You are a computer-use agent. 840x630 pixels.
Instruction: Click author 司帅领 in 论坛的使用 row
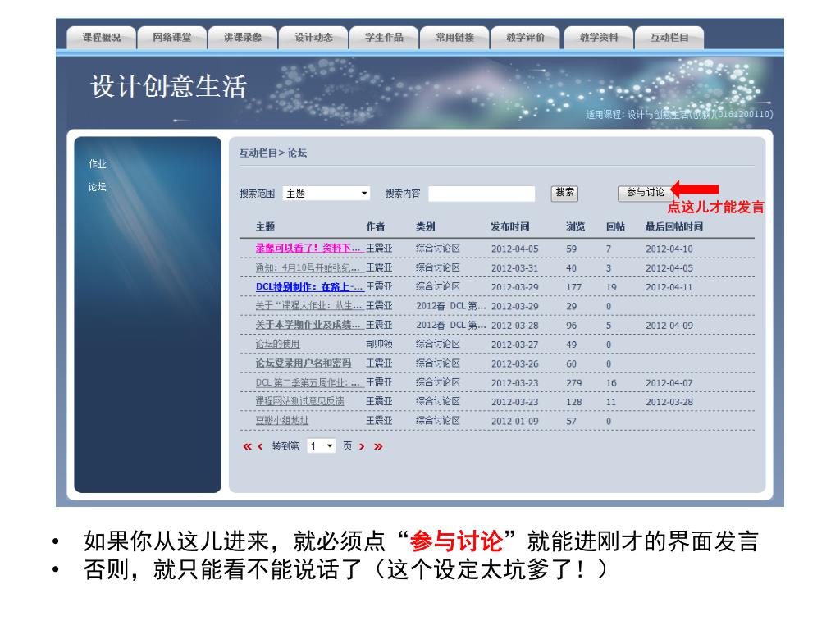tap(379, 344)
